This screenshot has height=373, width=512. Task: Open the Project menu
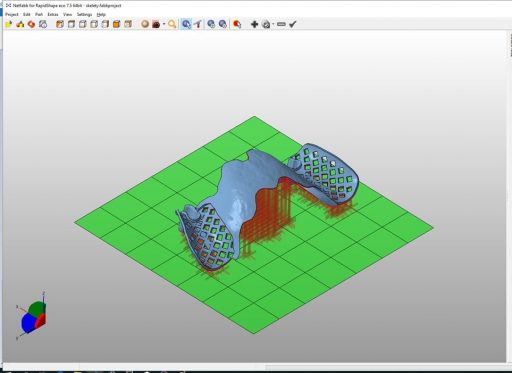click(x=12, y=15)
